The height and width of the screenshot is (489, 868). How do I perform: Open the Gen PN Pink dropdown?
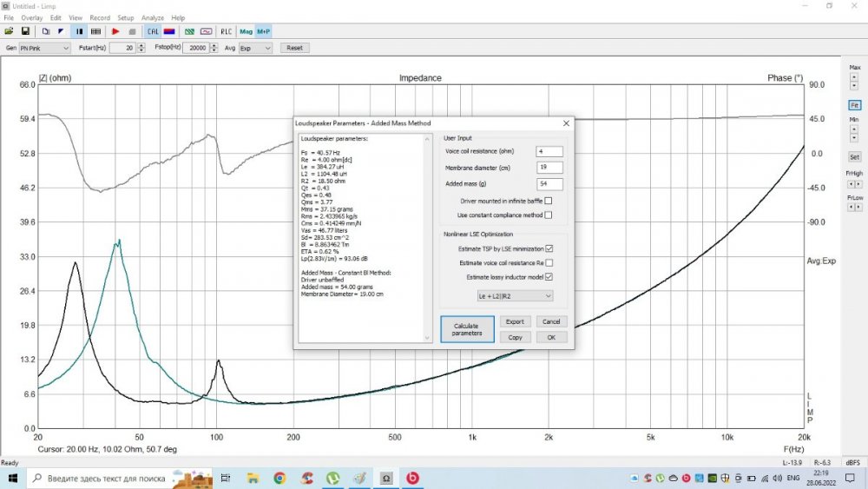[x=43, y=48]
